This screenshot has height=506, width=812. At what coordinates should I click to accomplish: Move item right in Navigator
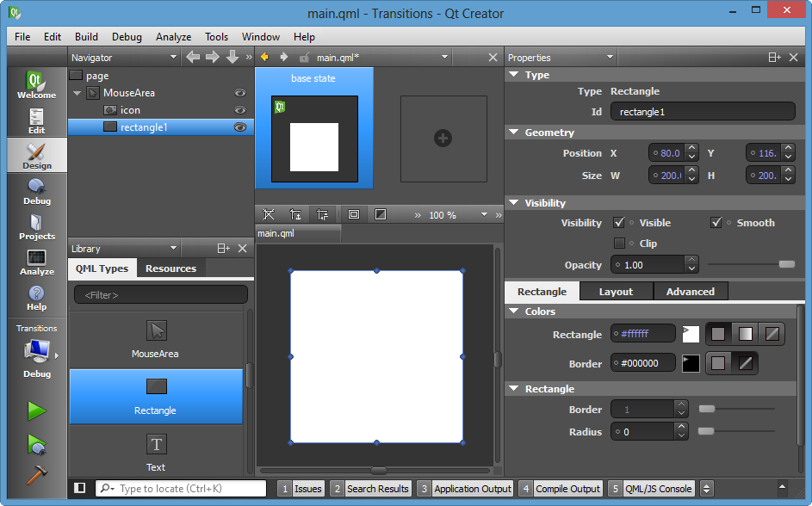pyautogui.click(x=213, y=57)
